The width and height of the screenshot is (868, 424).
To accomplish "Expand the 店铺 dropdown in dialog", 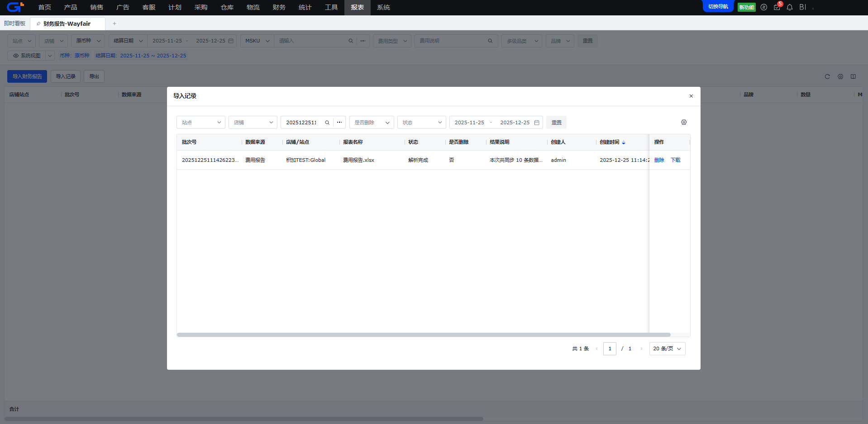I will tap(253, 122).
